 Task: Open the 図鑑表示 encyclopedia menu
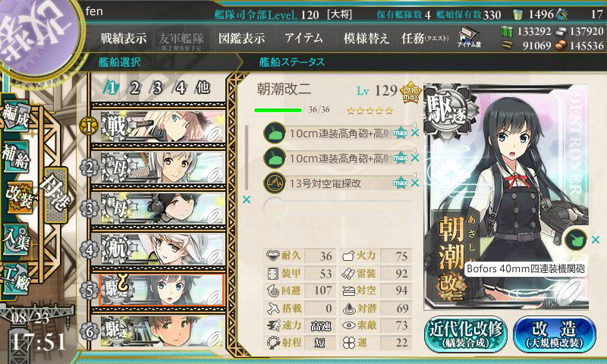click(242, 38)
